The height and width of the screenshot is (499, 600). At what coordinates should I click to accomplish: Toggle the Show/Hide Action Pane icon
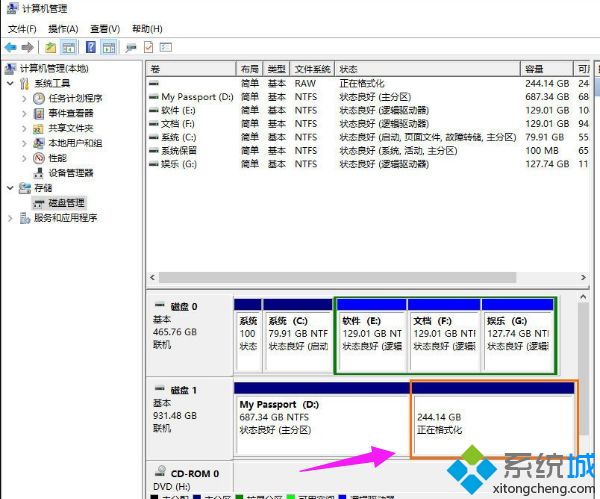pos(109,47)
